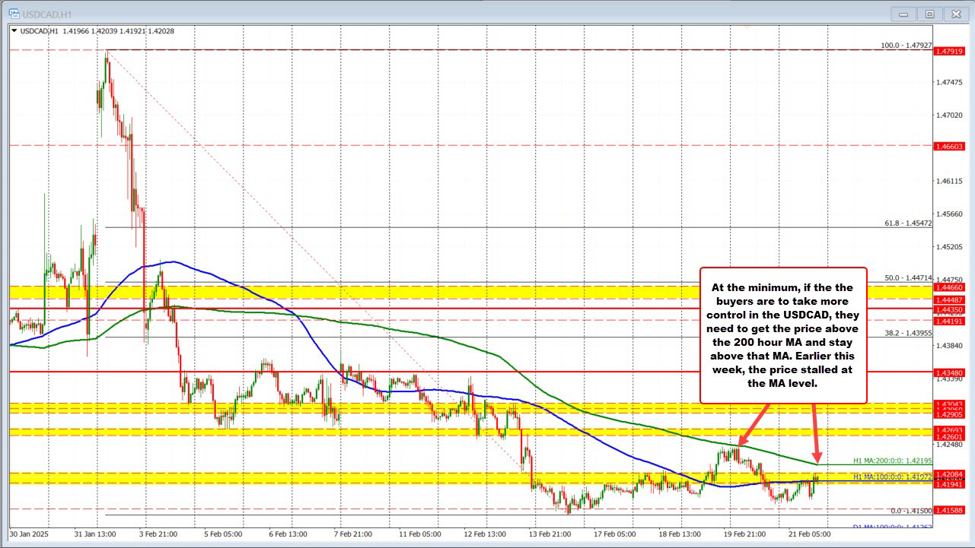Click the red price tag 1.43480
The image size is (975, 548).
pos(950,373)
